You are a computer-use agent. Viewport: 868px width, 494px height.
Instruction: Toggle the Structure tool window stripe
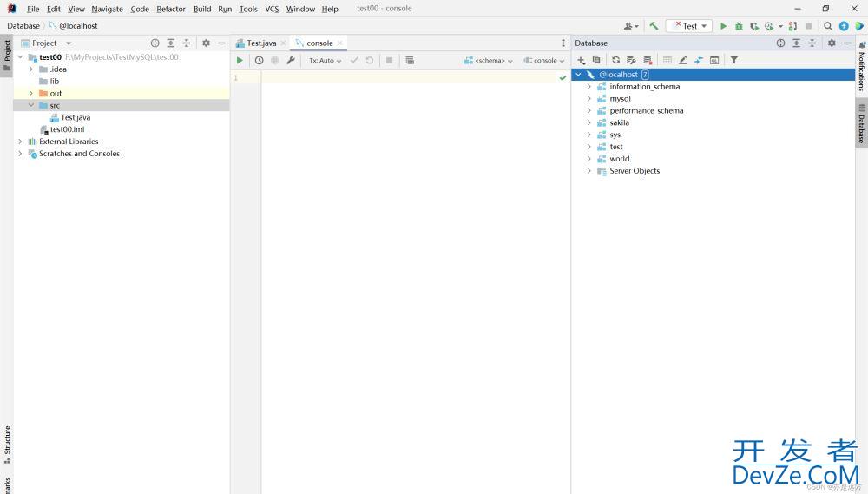pos(7,445)
